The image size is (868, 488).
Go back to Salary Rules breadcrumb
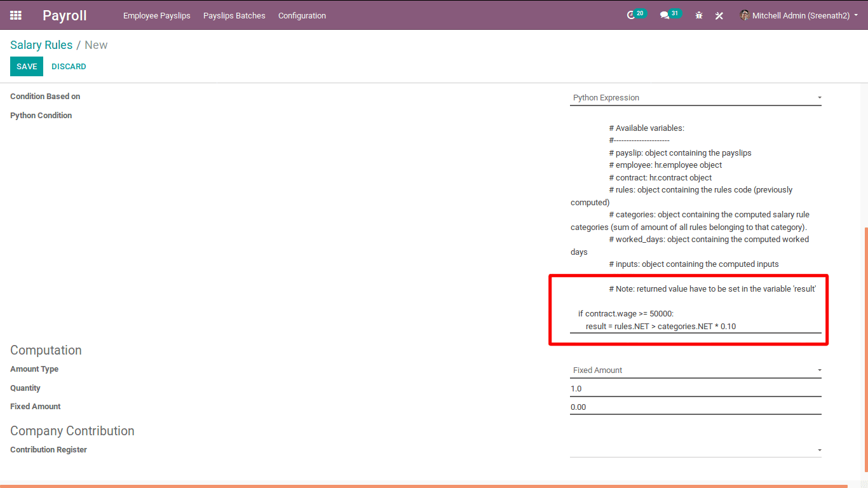41,45
